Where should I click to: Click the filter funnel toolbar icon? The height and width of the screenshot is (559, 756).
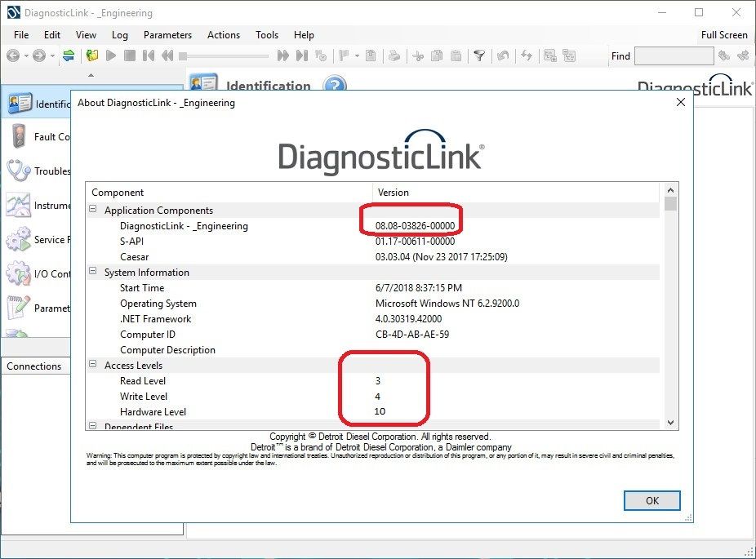[x=479, y=55]
